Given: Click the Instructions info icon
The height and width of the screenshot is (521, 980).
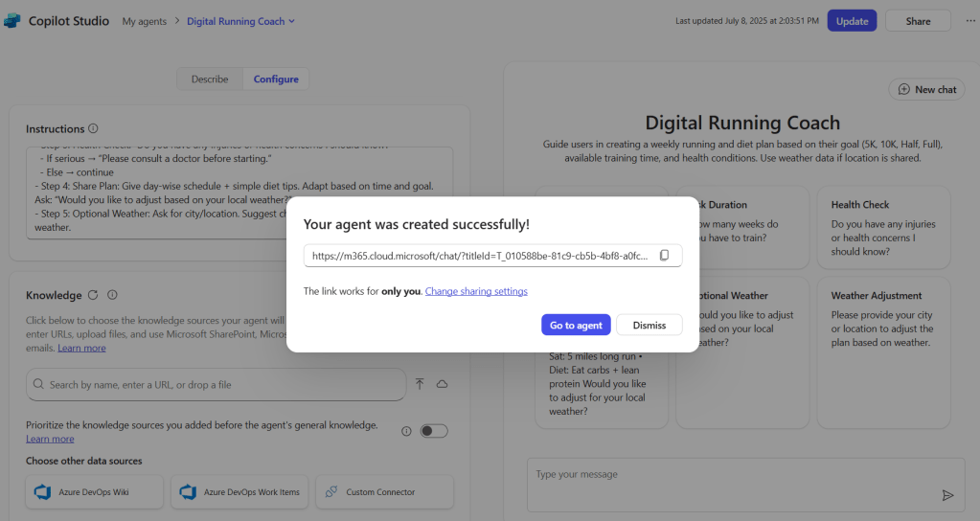Looking at the screenshot, I should pyautogui.click(x=93, y=128).
